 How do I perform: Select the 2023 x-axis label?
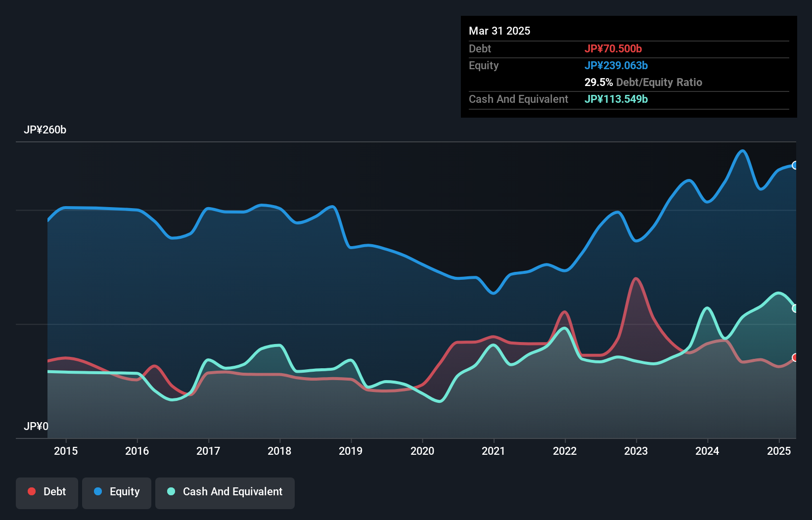point(636,451)
